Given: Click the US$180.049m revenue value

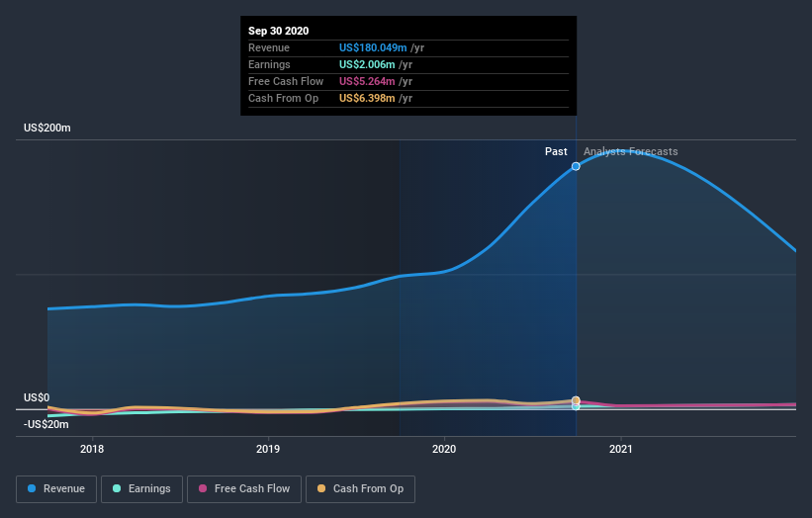Looking at the screenshot, I should (x=373, y=47).
